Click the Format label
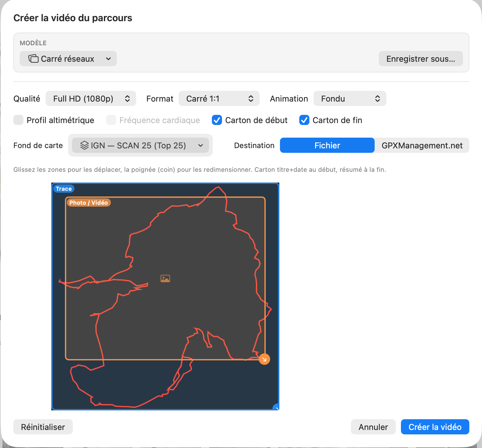The image size is (482, 448). [x=160, y=99]
